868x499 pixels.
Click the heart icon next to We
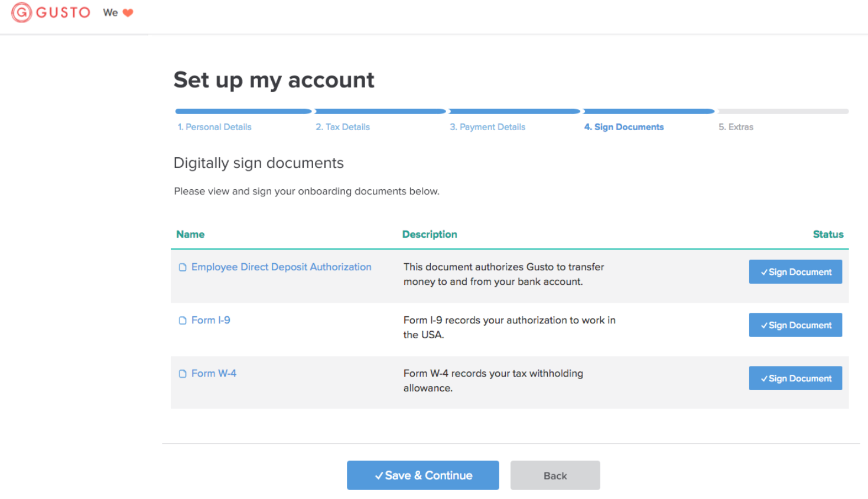point(129,12)
